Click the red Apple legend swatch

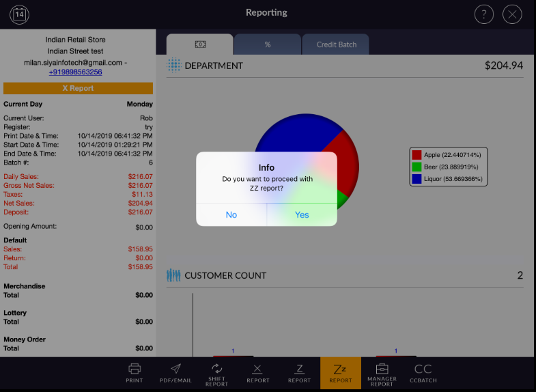pyautogui.click(x=417, y=155)
